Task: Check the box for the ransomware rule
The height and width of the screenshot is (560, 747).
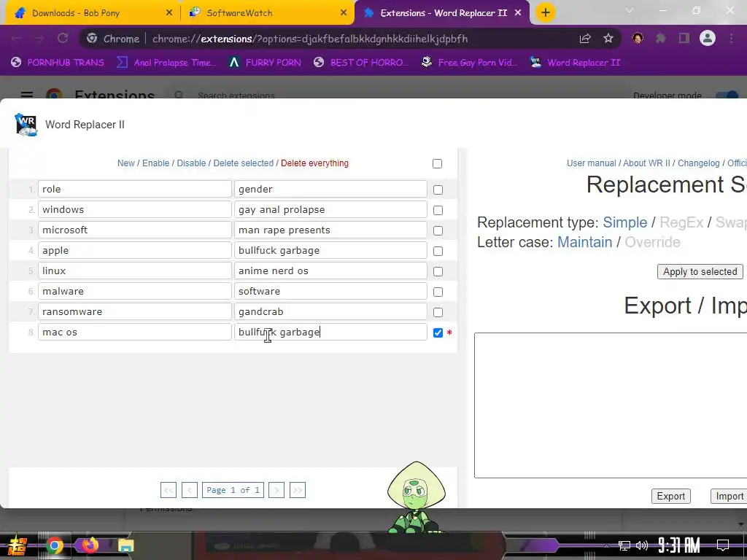Action: tap(438, 313)
